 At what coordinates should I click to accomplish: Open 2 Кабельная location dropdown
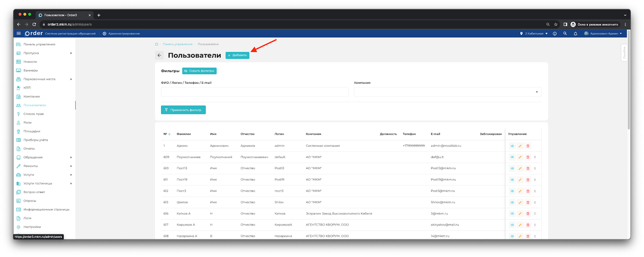tap(534, 33)
